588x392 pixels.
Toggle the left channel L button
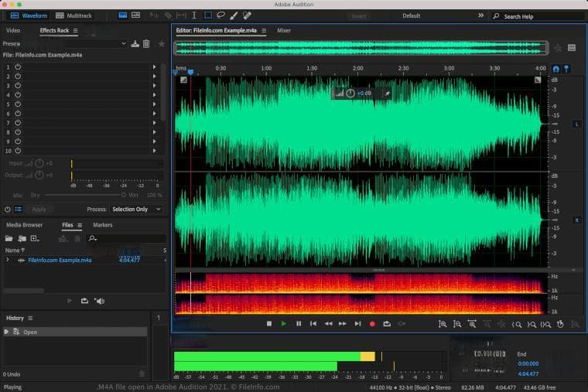[576, 124]
